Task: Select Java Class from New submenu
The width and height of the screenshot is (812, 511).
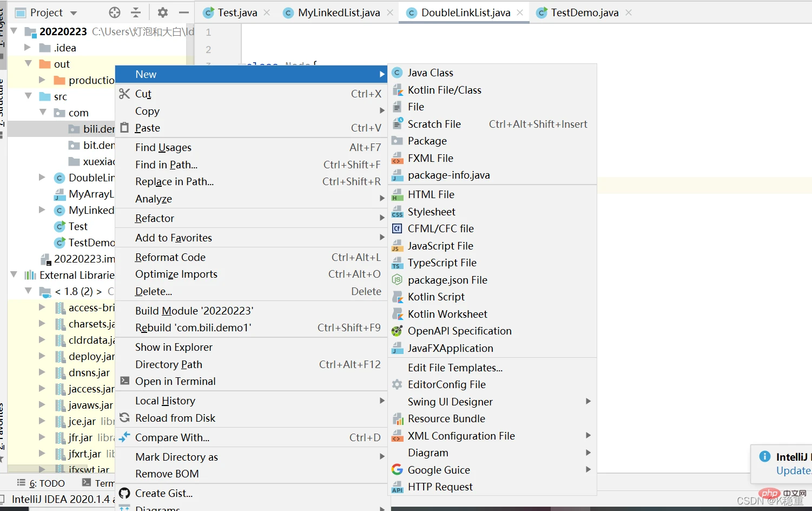Action: (430, 73)
